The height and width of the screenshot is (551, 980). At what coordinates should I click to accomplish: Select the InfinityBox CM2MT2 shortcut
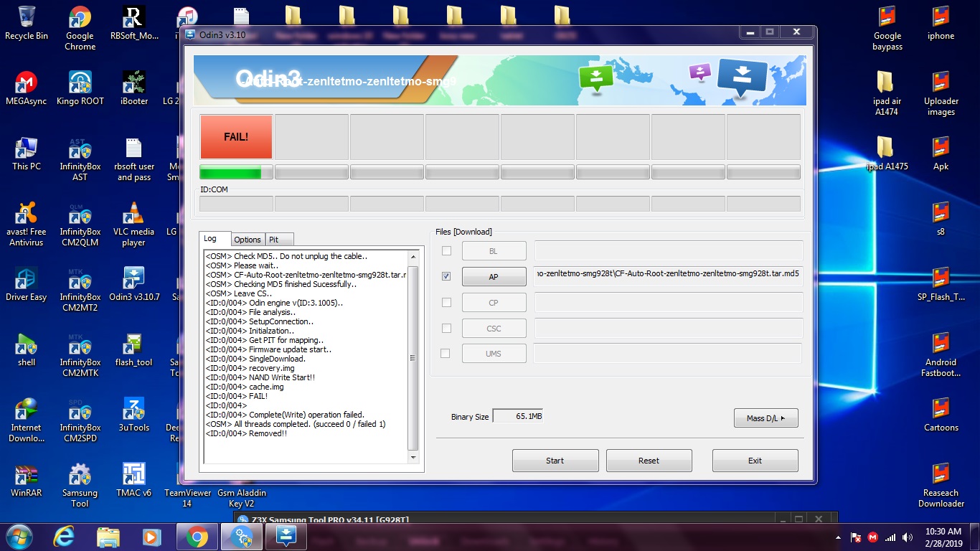point(80,289)
